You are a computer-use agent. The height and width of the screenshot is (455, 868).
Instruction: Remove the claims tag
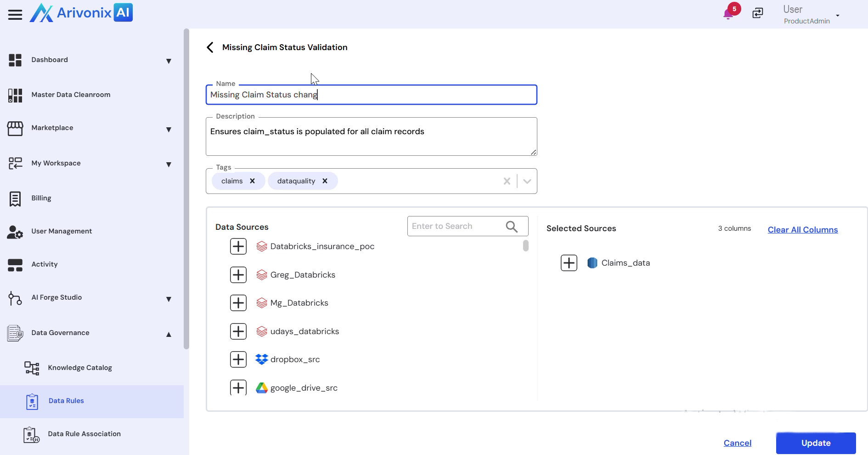coord(252,181)
